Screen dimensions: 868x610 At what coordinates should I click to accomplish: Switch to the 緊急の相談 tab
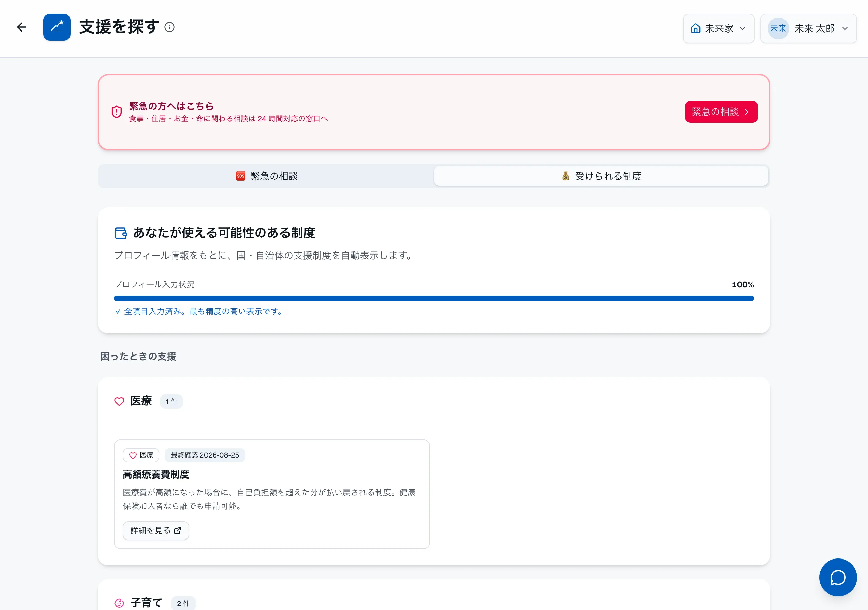click(x=267, y=176)
